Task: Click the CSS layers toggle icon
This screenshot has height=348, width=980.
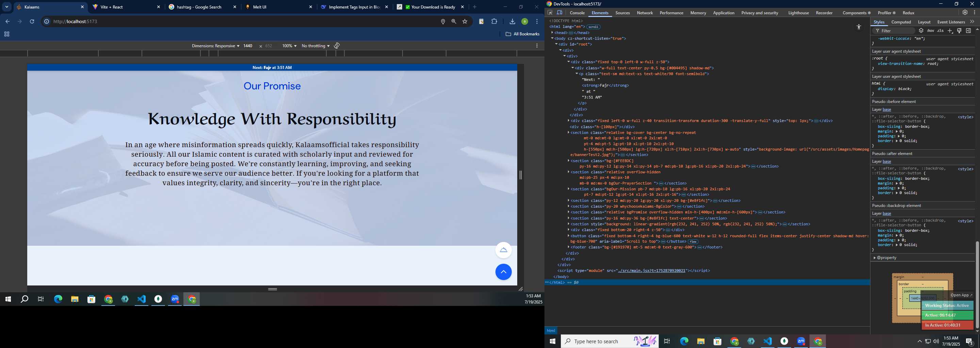Action: tap(921, 31)
